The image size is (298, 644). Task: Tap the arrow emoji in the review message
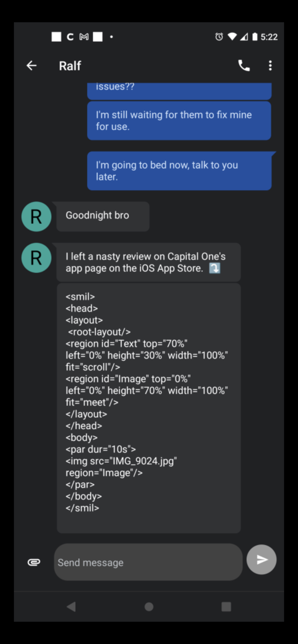click(x=215, y=268)
